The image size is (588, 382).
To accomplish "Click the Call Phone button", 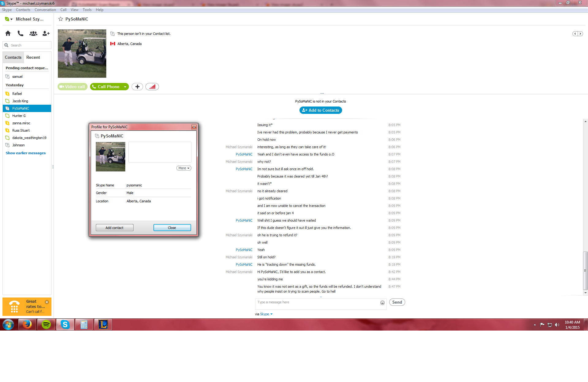I will (106, 87).
